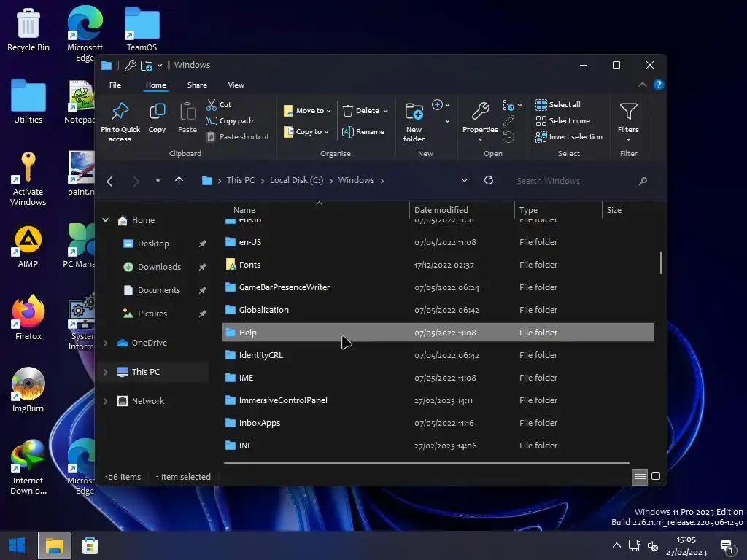This screenshot has width=747, height=560.
Task: Open ImgBurn desktop shortcut
Action: [28, 391]
